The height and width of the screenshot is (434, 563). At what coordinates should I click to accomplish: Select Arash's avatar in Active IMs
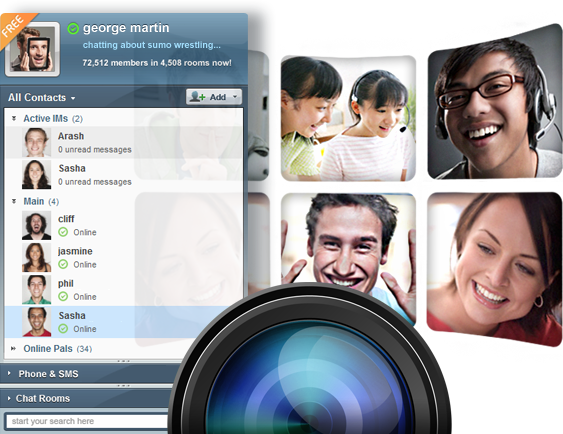point(36,143)
